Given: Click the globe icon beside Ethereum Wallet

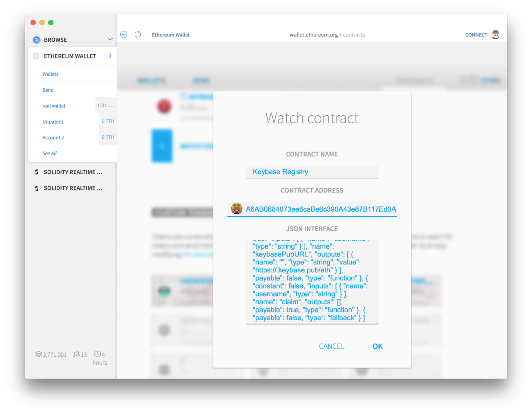Looking at the screenshot, I should coord(36,56).
